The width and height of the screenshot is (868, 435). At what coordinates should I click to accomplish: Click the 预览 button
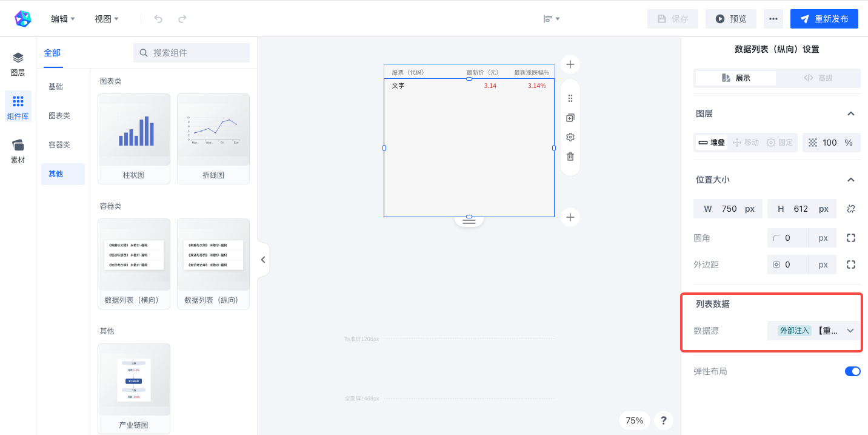click(x=730, y=19)
